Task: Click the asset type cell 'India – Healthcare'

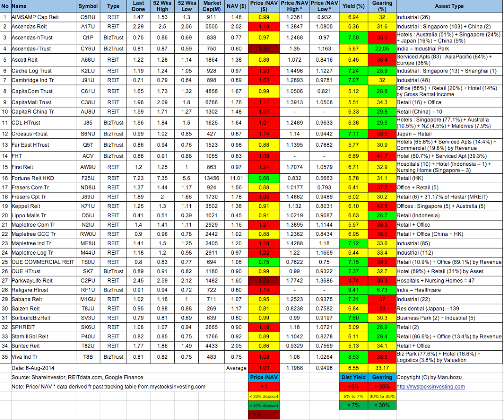Action: 449,290
